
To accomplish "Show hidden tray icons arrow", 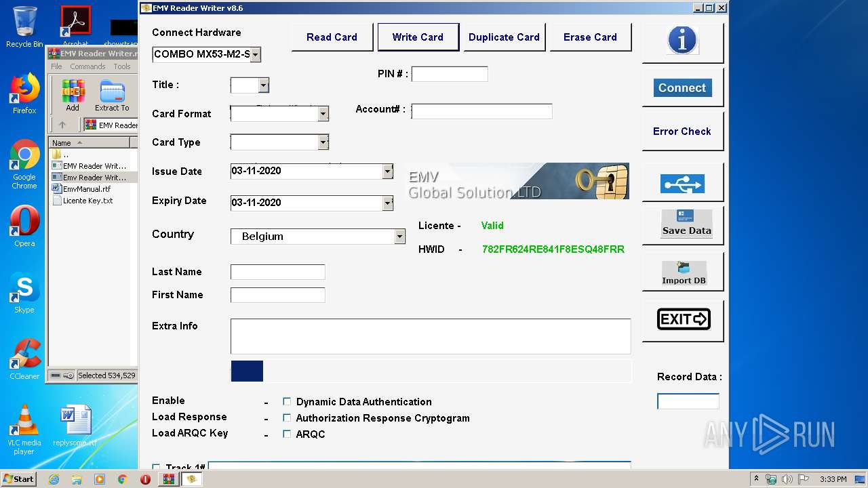I will [x=755, y=479].
